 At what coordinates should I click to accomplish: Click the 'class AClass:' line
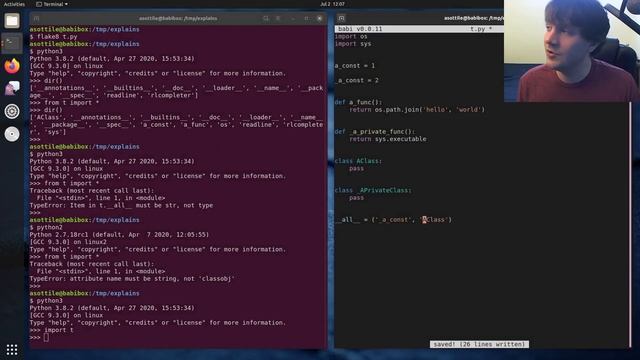coord(358,161)
